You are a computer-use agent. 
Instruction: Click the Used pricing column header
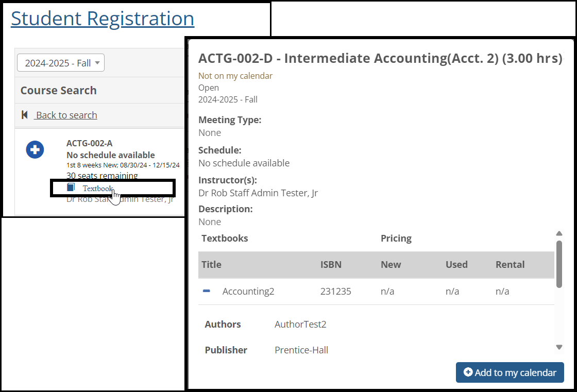[456, 264]
